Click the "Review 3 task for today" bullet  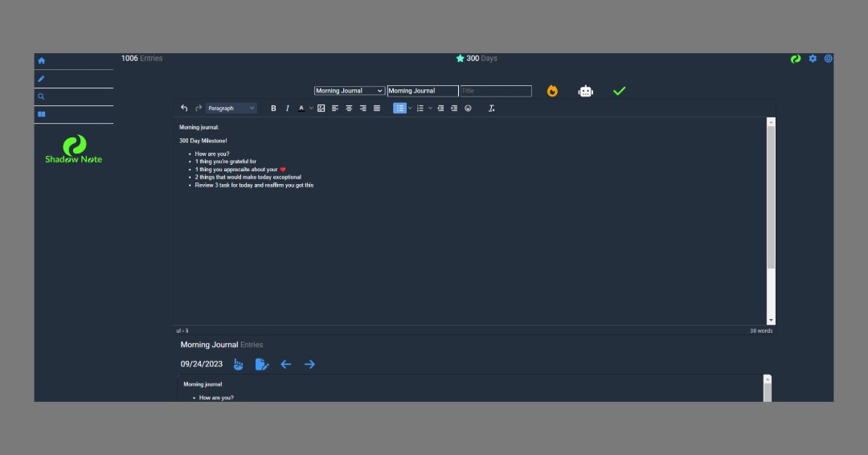click(254, 186)
